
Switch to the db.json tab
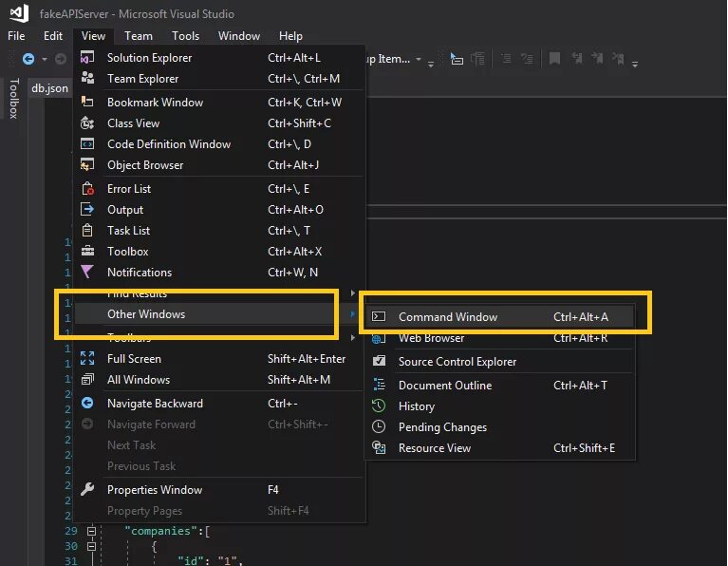click(x=49, y=88)
